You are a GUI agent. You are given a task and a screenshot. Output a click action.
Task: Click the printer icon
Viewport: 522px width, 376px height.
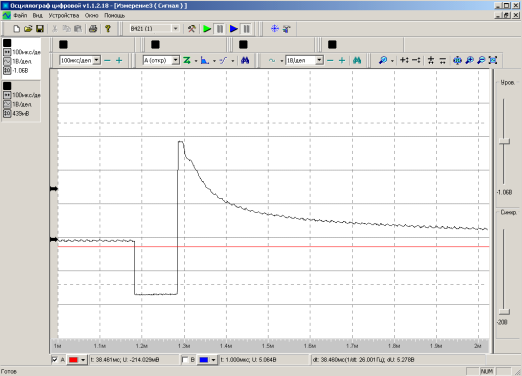pos(93,29)
